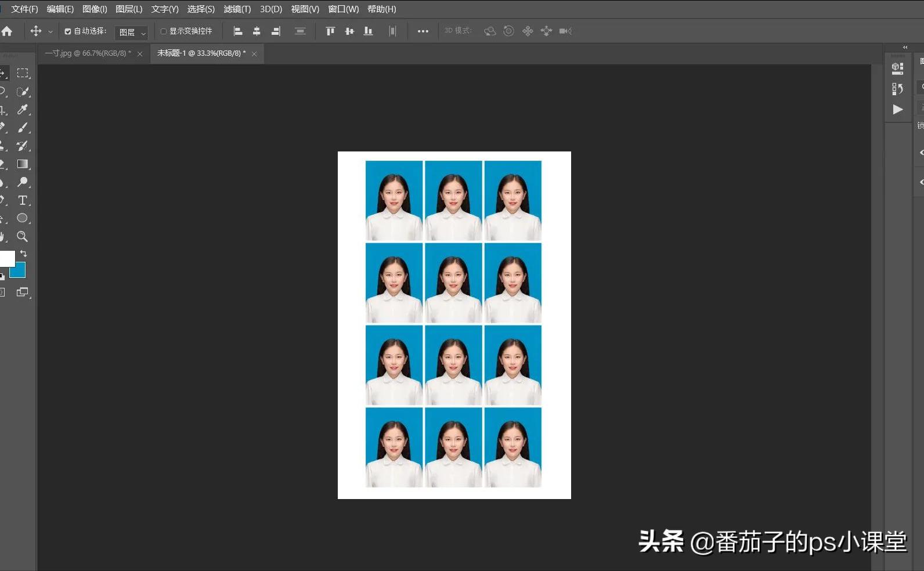Open the 窗口(W) menu
Image resolution: width=924 pixels, height=571 pixels.
click(344, 9)
